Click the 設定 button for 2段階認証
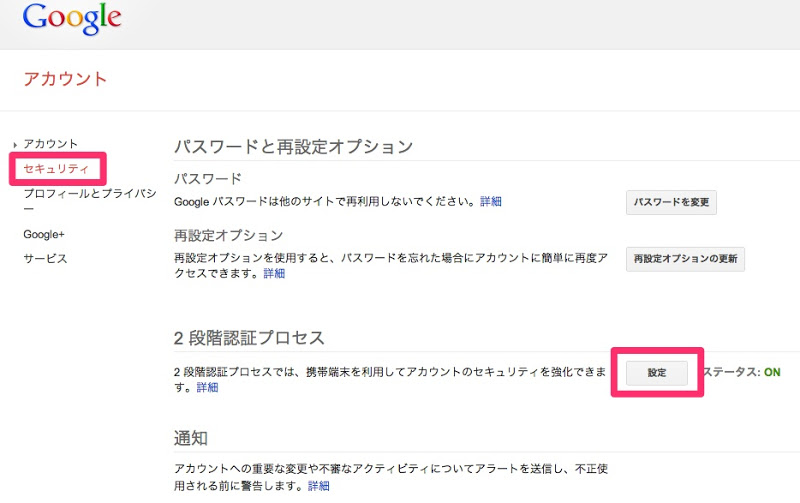The width and height of the screenshot is (800, 503). [x=657, y=373]
